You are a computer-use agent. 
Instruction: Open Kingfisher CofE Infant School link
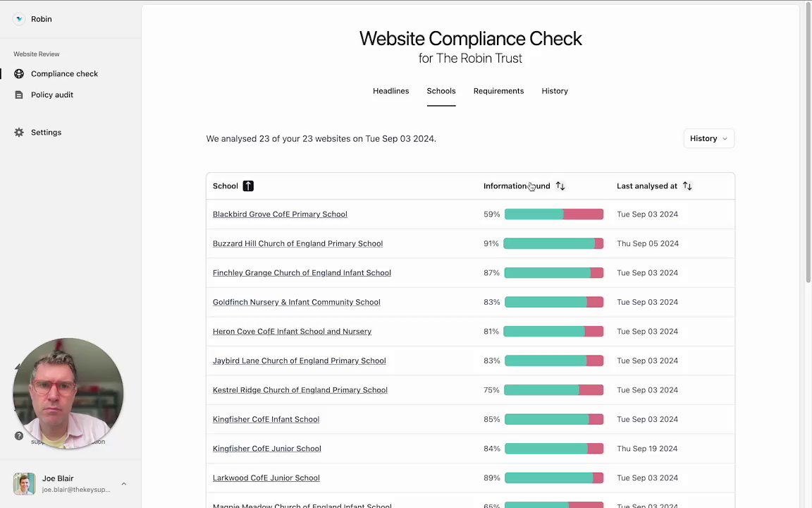(x=266, y=419)
